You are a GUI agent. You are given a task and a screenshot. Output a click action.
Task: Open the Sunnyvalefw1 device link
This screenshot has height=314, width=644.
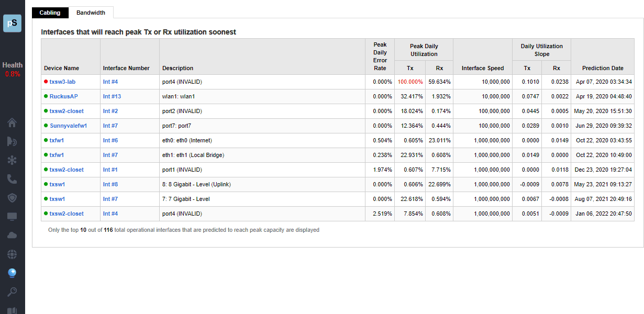[x=68, y=126]
